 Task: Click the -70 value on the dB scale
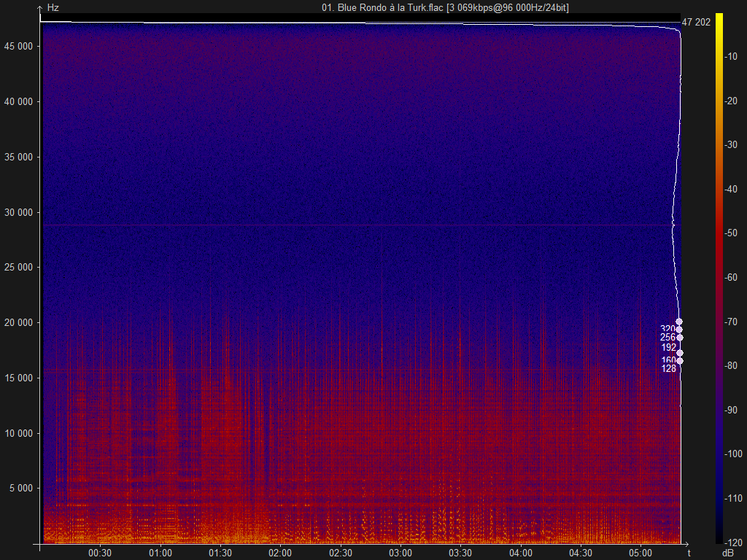click(x=731, y=322)
